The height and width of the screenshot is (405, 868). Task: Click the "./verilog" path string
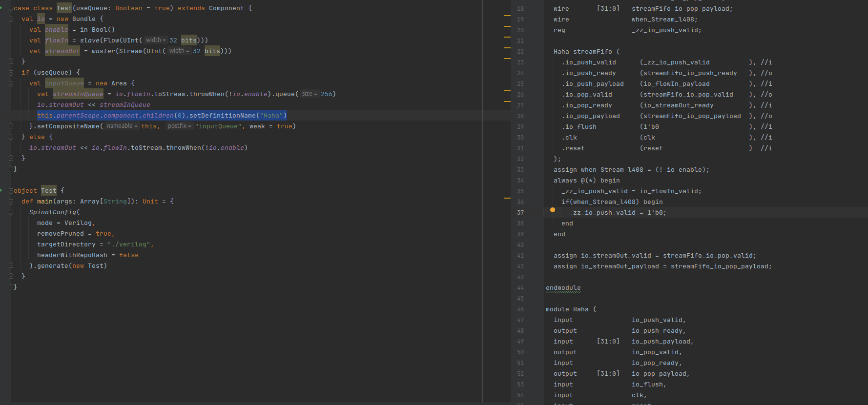(x=129, y=244)
